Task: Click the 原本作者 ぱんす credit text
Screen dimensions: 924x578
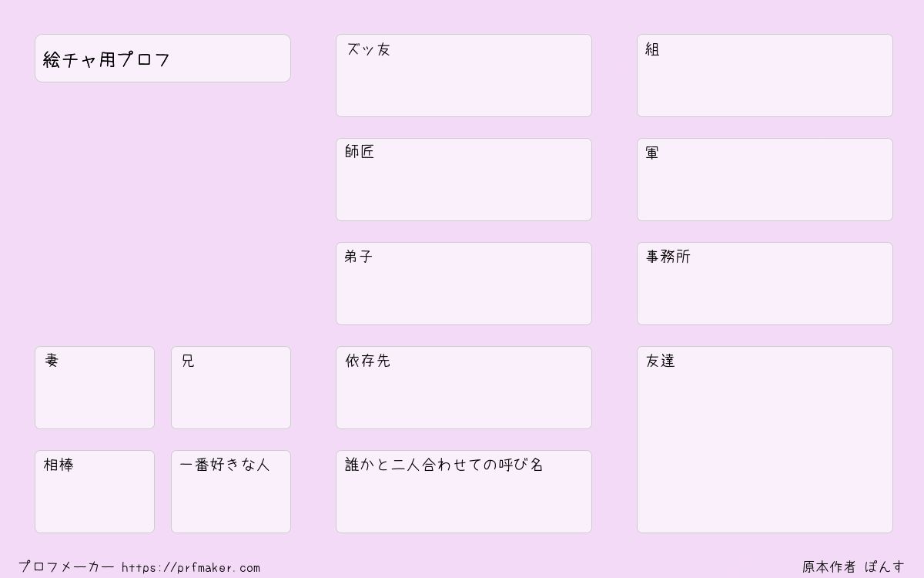Action: point(854,567)
